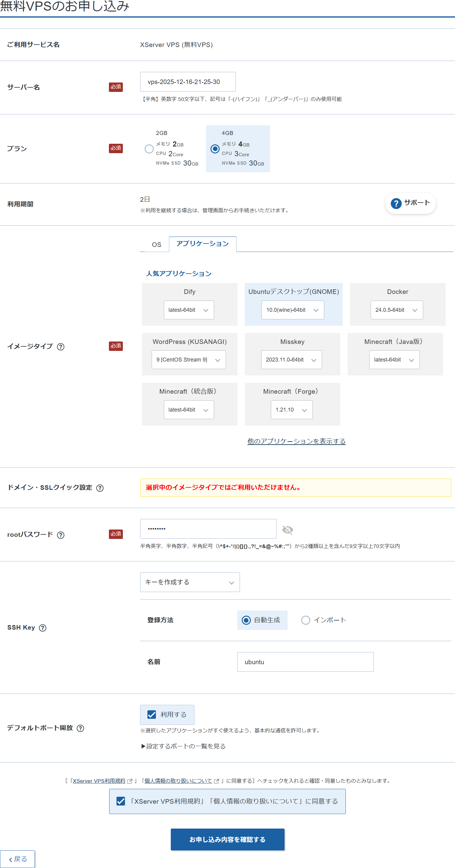This screenshot has height=868, width=455.
Task: Click help icon next to デフォルトポート開放
Action: (80, 728)
